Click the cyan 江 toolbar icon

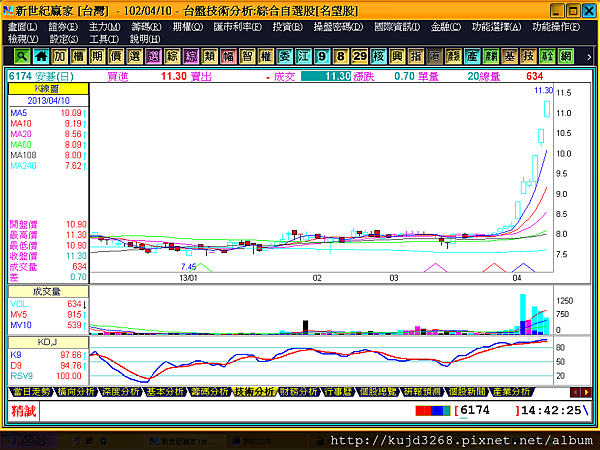pos(303,57)
